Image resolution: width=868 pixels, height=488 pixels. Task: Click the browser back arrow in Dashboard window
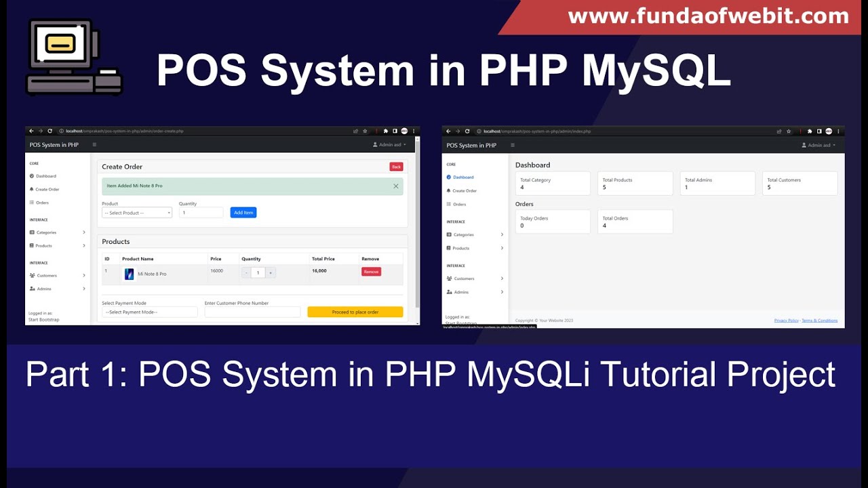(448, 131)
